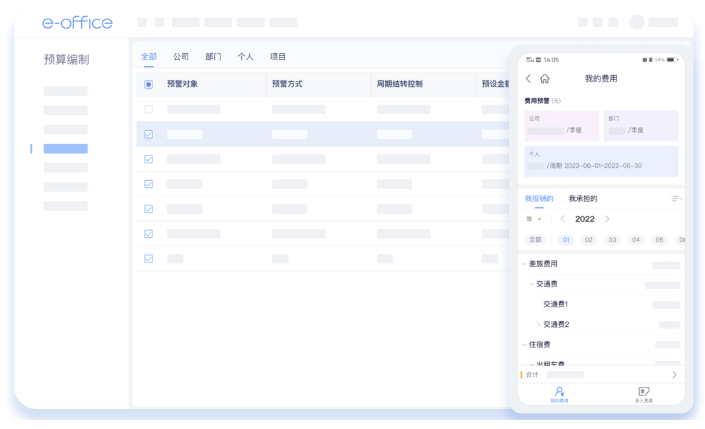This screenshot has width=705, height=429.
Task: Select the 交通费1 row
Action: coord(602,304)
